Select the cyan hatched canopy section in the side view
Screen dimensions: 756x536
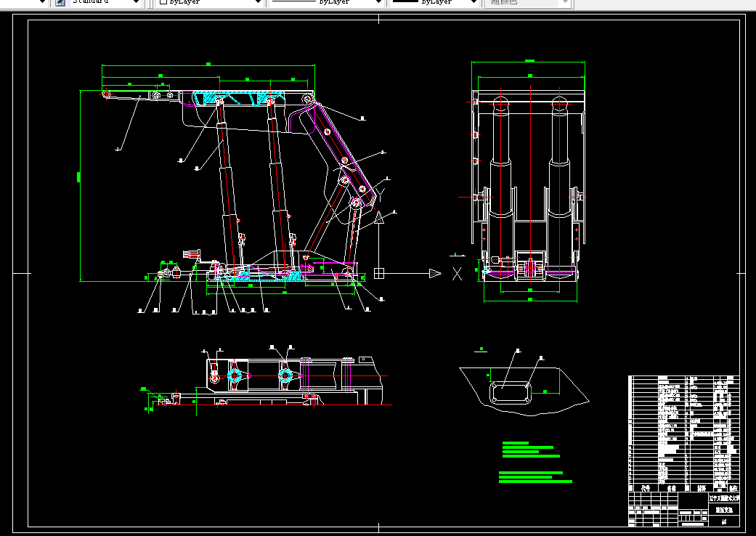click(238, 98)
